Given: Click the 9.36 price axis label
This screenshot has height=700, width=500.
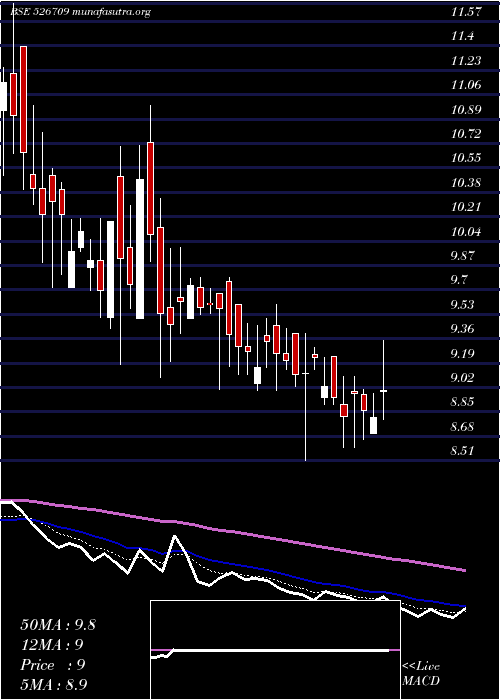Looking at the screenshot, I should tap(462, 329).
